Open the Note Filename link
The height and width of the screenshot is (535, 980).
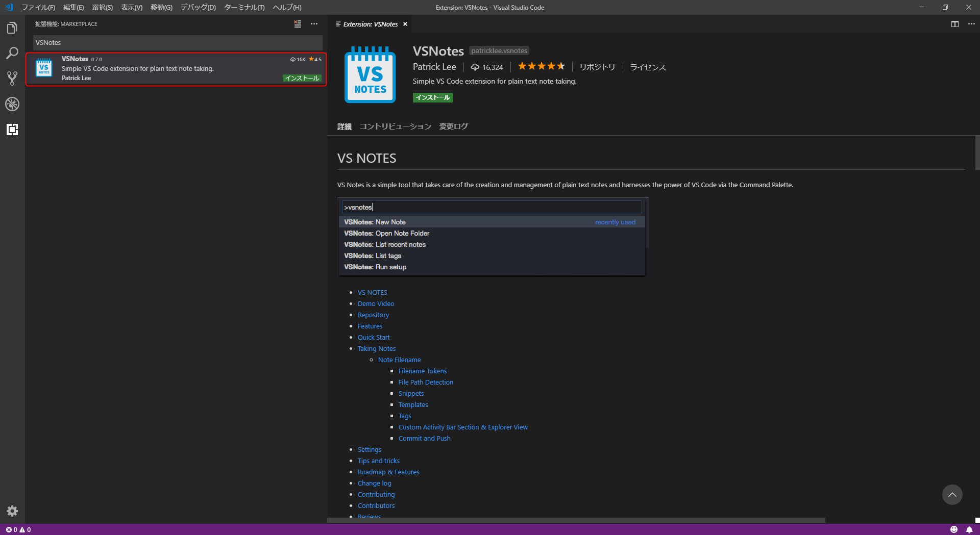pyautogui.click(x=400, y=360)
